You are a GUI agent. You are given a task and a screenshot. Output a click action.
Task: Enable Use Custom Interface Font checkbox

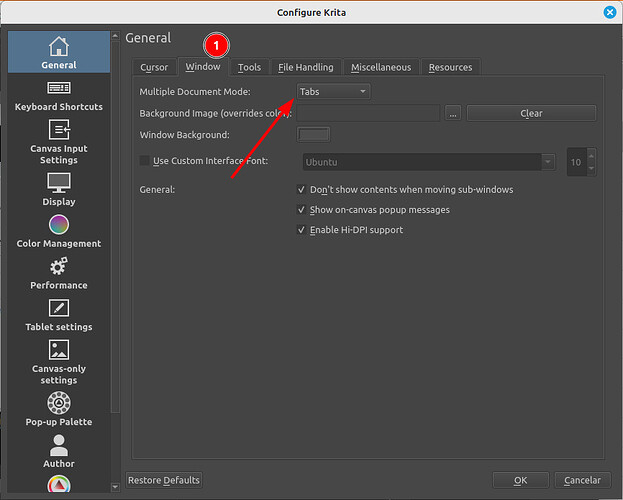[145, 161]
